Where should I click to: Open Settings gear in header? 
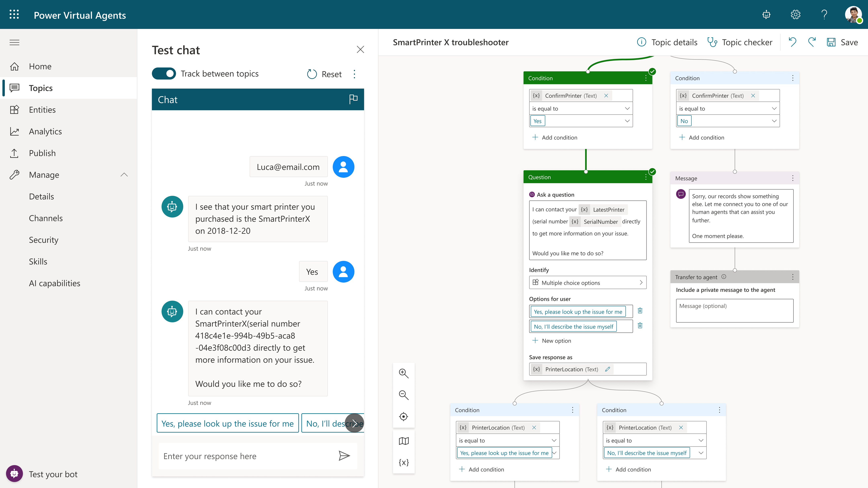point(795,15)
